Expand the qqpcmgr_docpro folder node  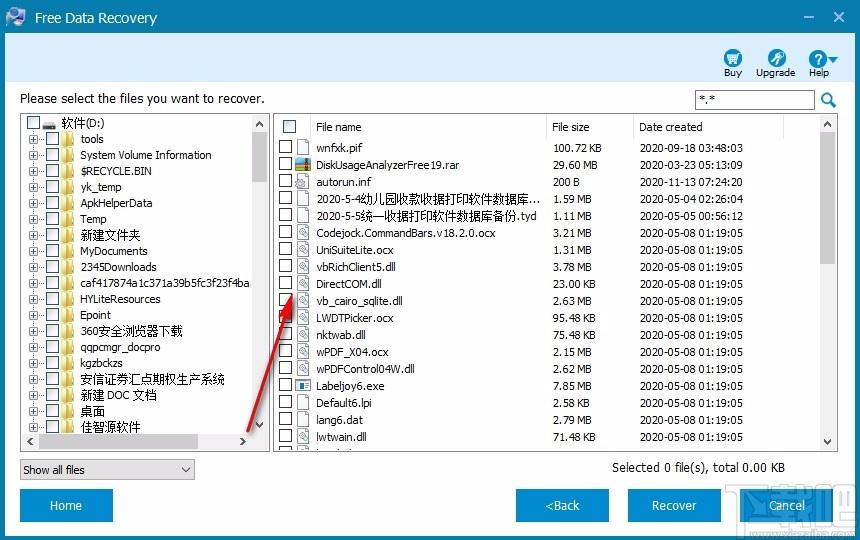[33, 347]
